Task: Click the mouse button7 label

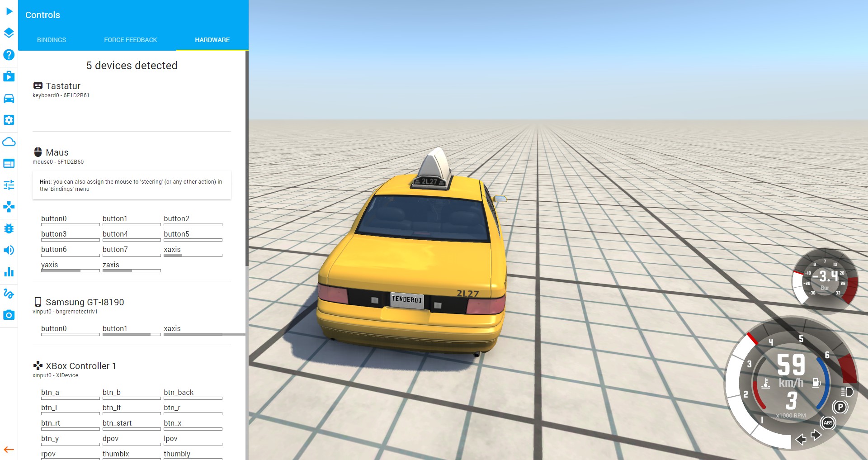Action: [115, 249]
